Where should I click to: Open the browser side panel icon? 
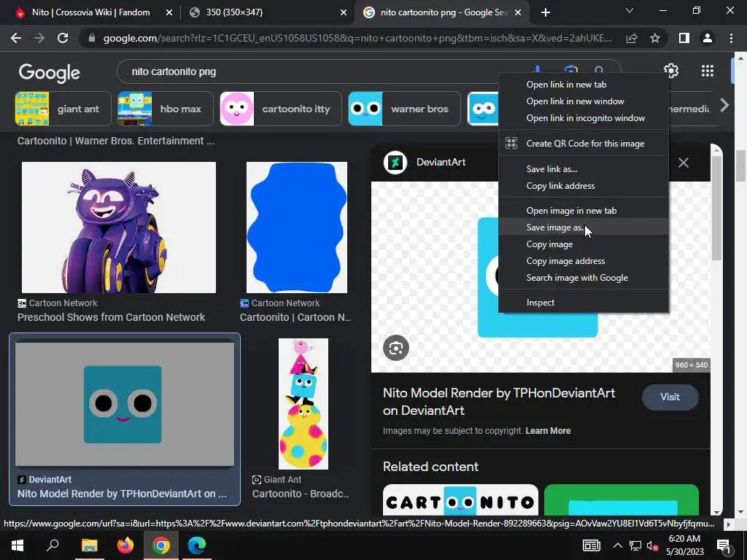pos(684,38)
